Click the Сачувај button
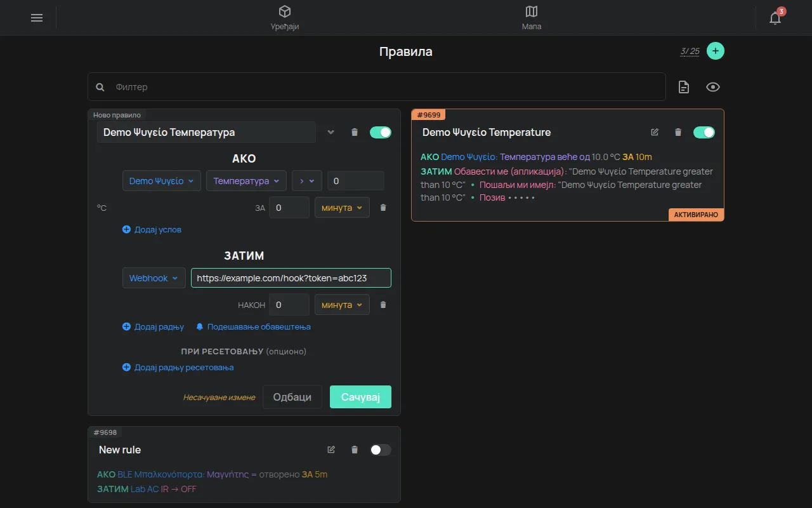Screen dimensions: 812x508 pos(360,397)
